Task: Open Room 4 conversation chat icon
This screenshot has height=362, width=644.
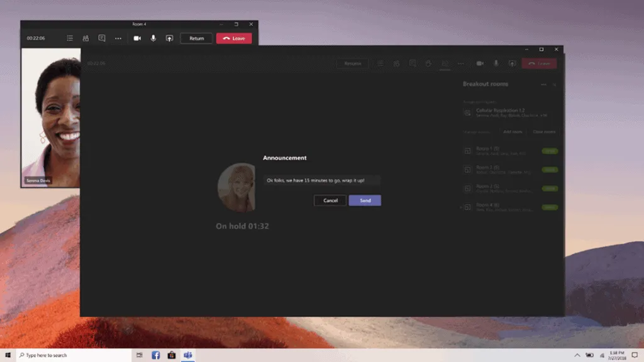Action: (x=102, y=38)
